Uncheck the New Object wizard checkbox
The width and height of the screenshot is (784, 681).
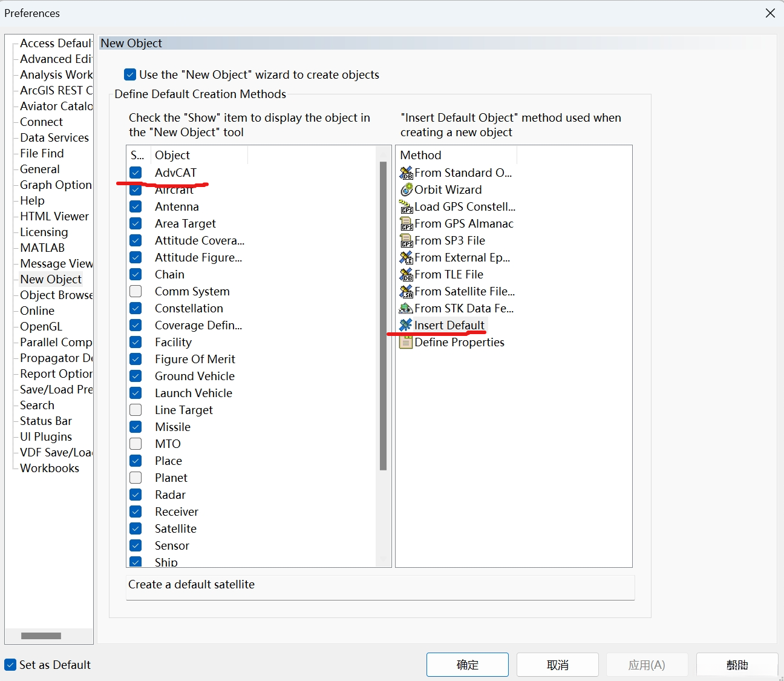(x=130, y=74)
